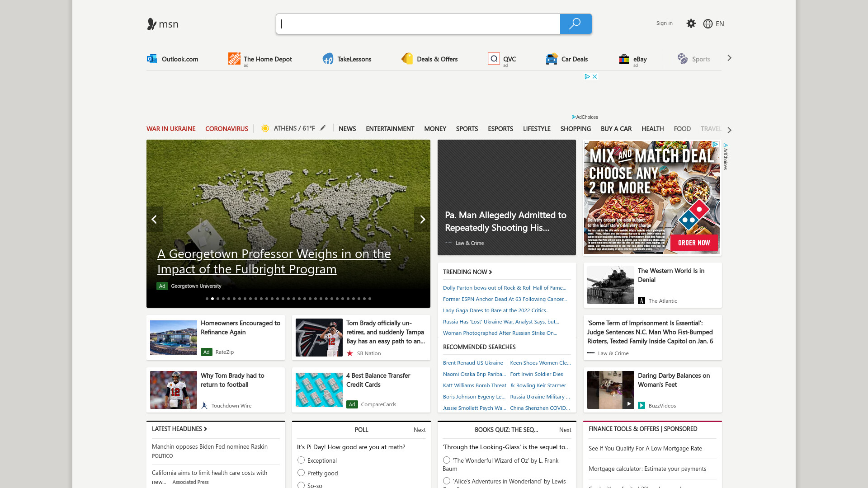Close the banner ad with X

coord(595,76)
